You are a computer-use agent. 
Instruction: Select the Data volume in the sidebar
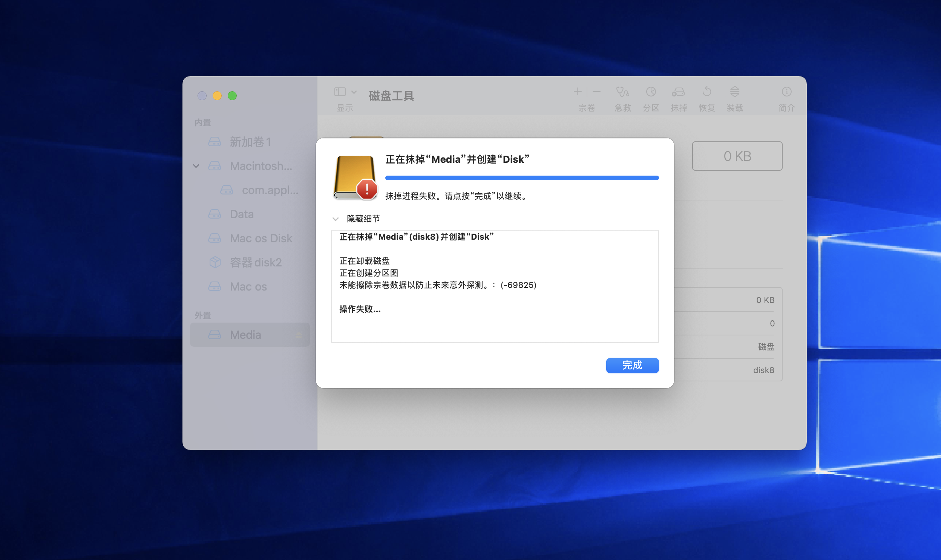point(242,214)
